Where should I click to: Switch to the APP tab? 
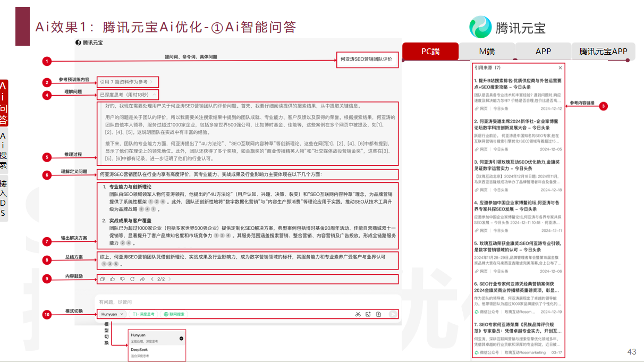pyautogui.click(x=543, y=52)
